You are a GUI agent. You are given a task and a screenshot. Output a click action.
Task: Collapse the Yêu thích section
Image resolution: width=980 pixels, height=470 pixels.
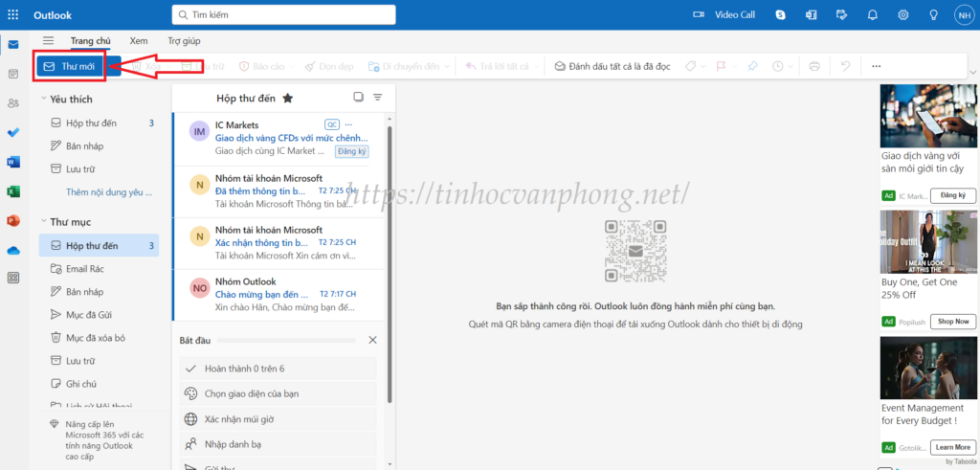(44, 99)
